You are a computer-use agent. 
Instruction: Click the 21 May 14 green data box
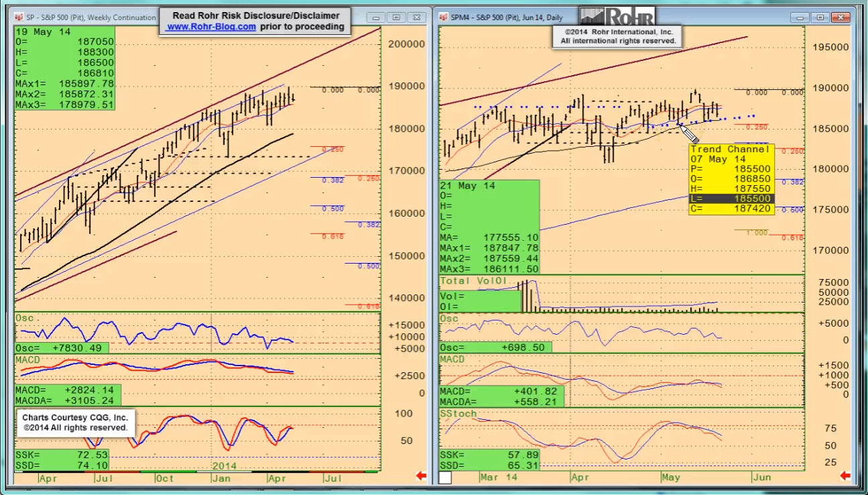(489, 226)
